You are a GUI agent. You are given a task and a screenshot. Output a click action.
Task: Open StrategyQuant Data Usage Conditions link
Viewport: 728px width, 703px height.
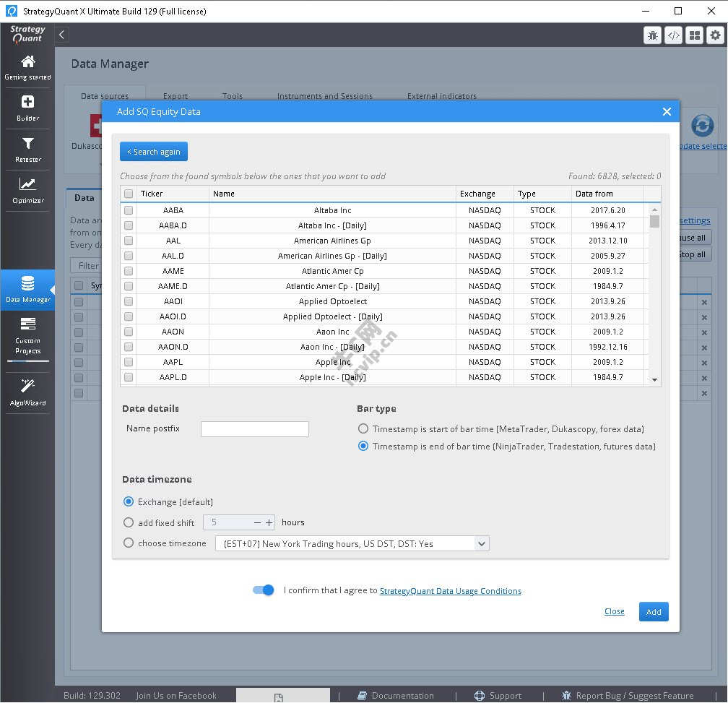(x=451, y=590)
